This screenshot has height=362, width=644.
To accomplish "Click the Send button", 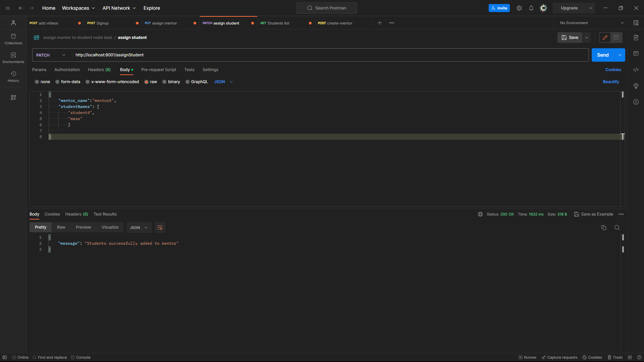I will click(x=603, y=55).
